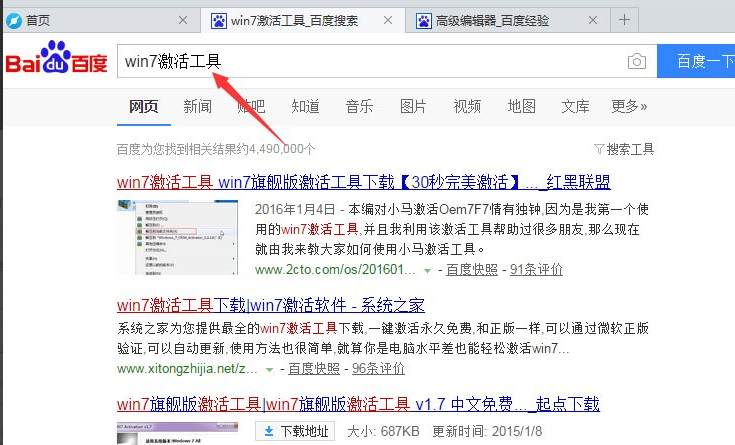Click the Baidu logo
Viewport: 735px width, 445px height.
click(56, 62)
